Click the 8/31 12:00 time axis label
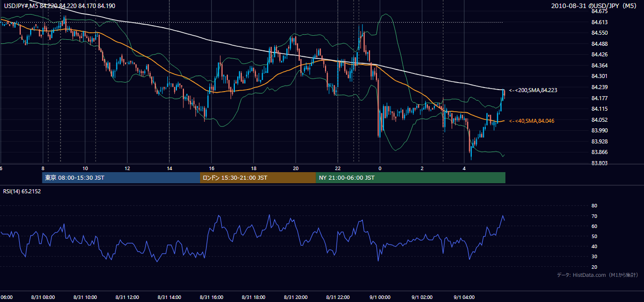This screenshot has width=644, height=302. pyautogui.click(x=127, y=297)
